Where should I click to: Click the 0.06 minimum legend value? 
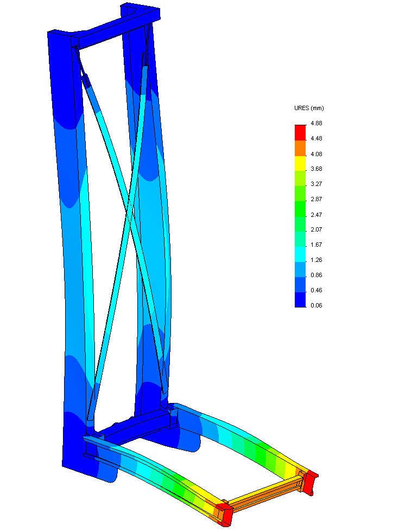coord(316,305)
